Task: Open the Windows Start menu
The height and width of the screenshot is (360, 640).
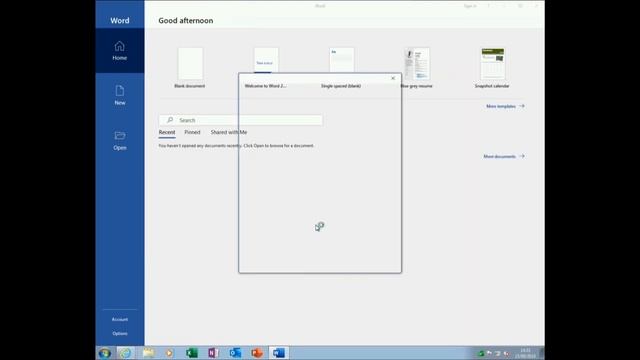Action: 105,353
